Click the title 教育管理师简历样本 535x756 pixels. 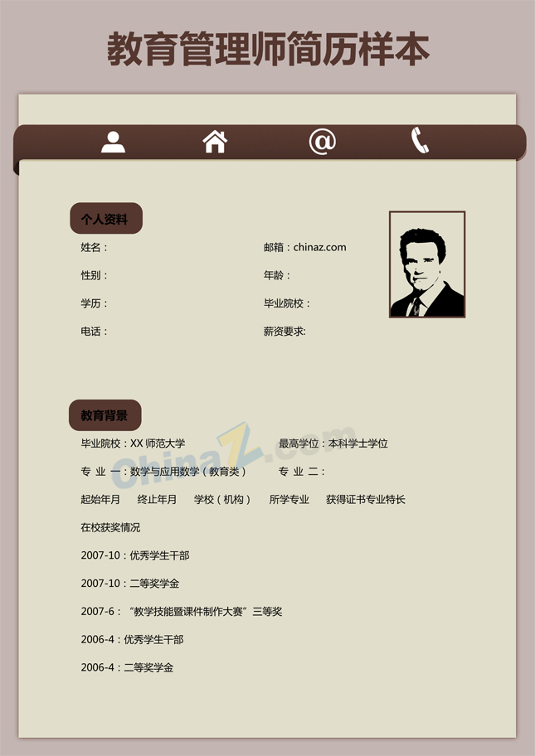pos(268,49)
